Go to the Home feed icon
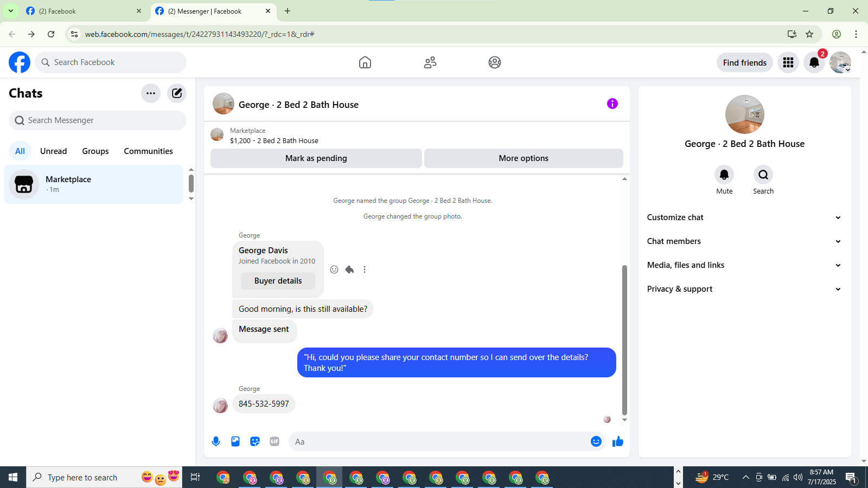The width and height of the screenshot is (868, 488). pyautogui.click(x=365, y=62)
